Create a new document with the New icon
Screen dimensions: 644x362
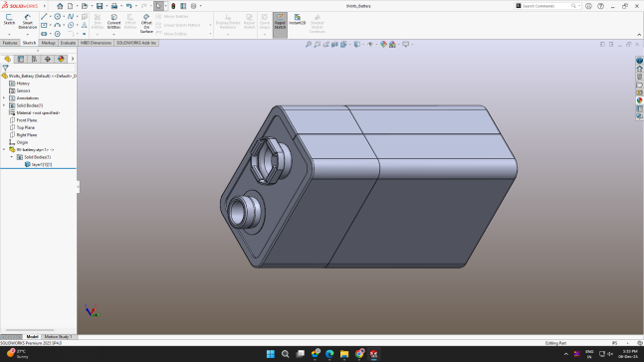71,6
